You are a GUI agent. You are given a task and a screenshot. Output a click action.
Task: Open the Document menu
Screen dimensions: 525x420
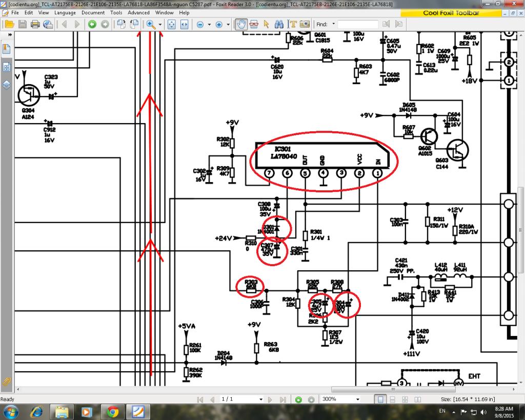click(x=93, y=12)
